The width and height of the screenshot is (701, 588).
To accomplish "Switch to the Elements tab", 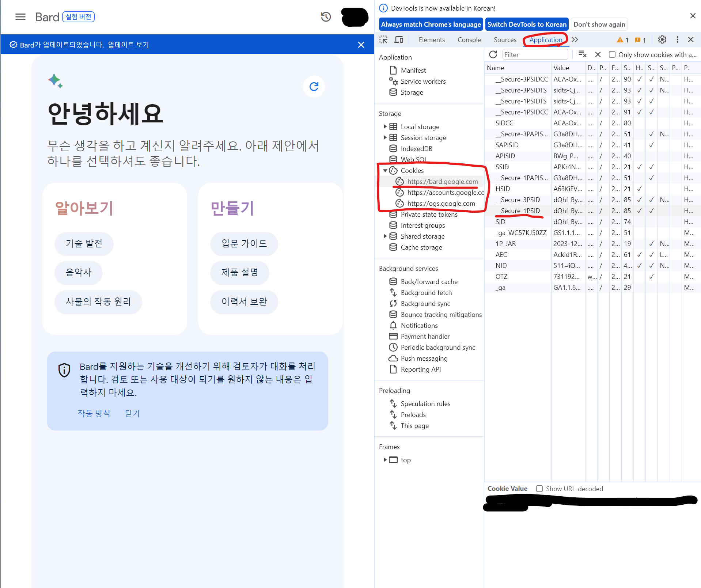I will [432, 40].
